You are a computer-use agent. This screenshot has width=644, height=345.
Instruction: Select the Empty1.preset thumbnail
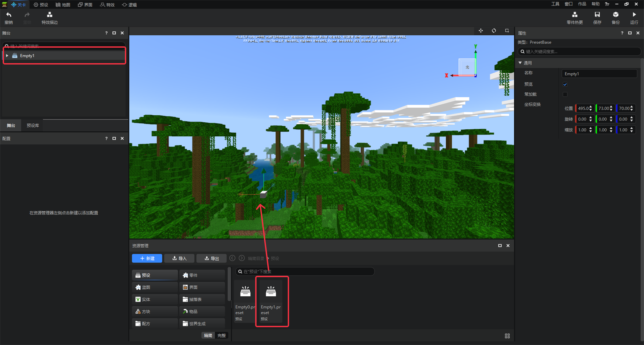click(x=271, y=301)
